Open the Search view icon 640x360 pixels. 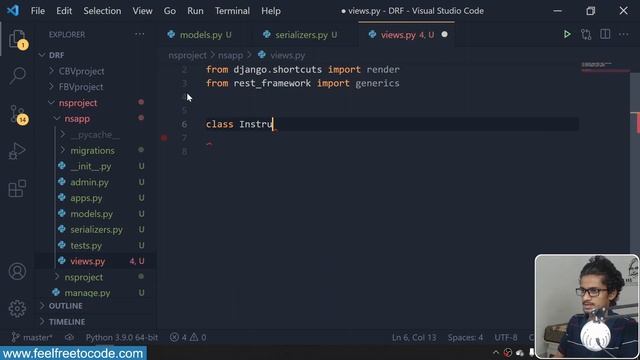pyautogui.click(x=18, y=76)
